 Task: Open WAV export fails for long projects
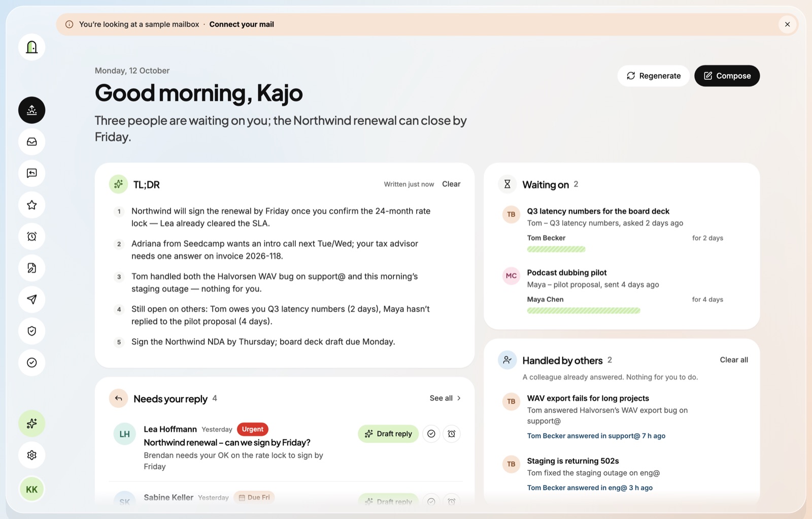588,399
